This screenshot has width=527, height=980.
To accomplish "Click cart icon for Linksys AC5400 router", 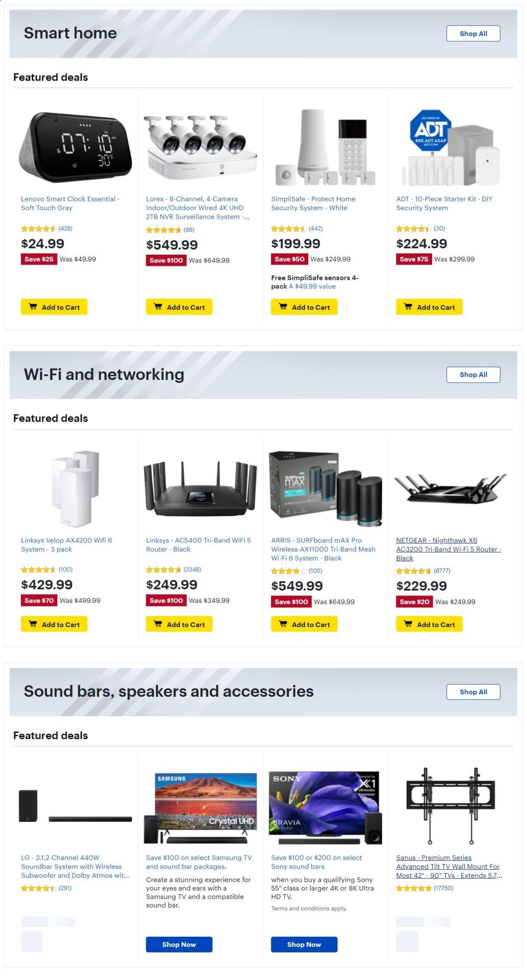I will 158,624.
